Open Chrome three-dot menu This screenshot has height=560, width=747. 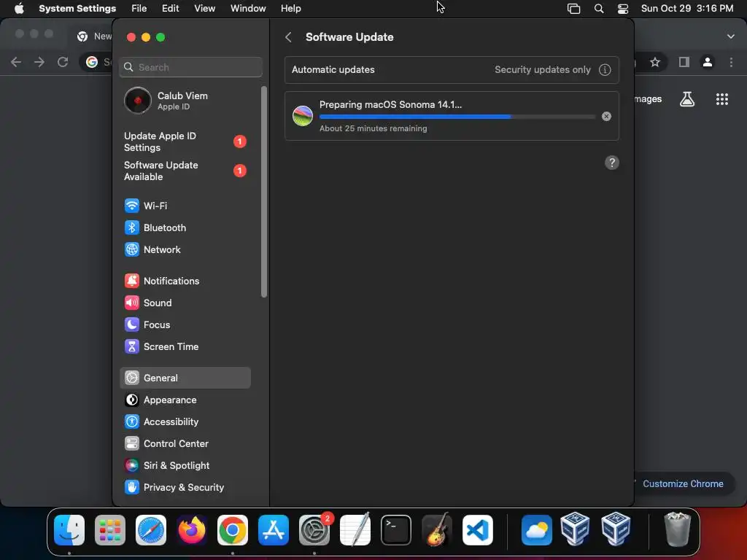click(731, 62)
